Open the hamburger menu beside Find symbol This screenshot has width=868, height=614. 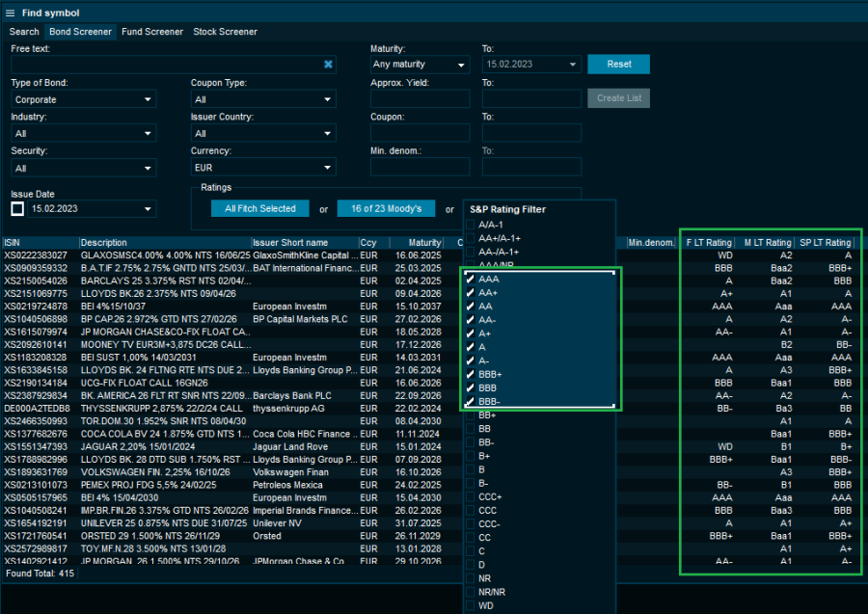coord(11,13)
